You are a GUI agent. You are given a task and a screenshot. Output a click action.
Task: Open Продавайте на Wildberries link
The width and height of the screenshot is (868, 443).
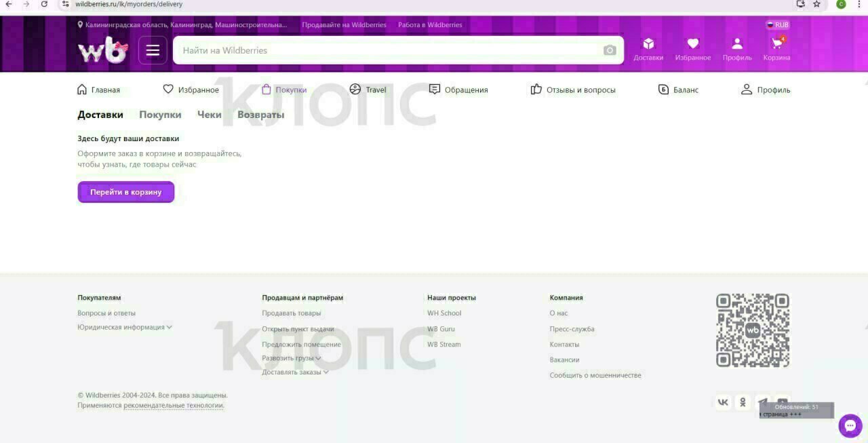(x=344, y=25)
